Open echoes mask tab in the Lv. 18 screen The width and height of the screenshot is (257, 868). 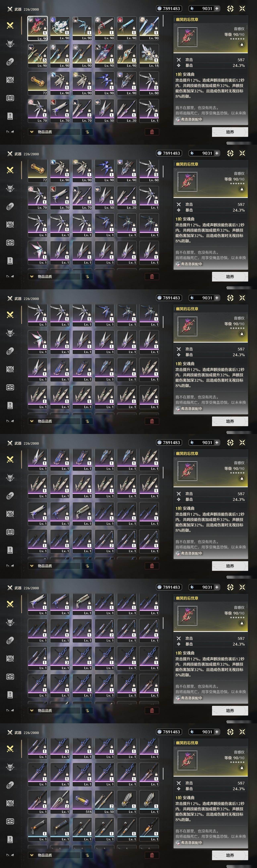pyautogui.click(x=10, y=43)
